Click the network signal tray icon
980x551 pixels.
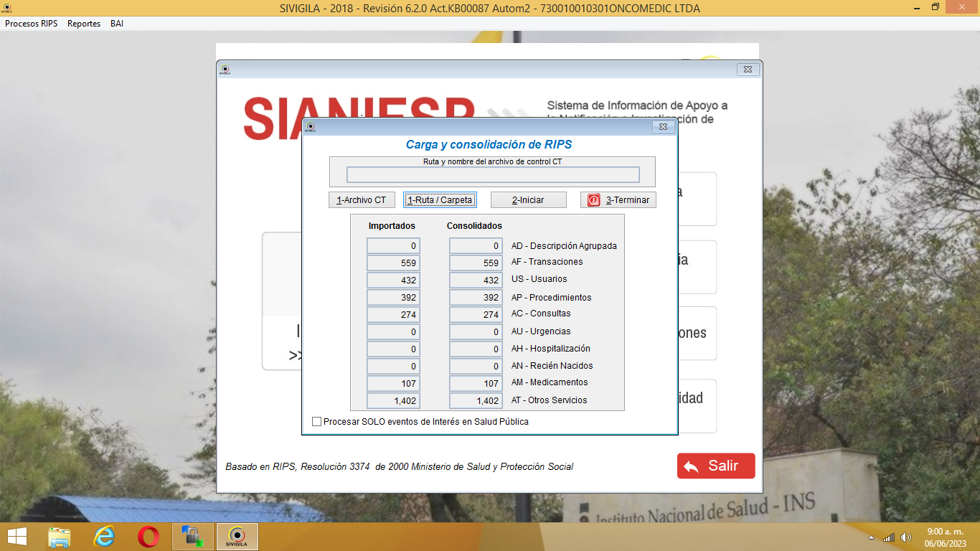pos(889,537)
